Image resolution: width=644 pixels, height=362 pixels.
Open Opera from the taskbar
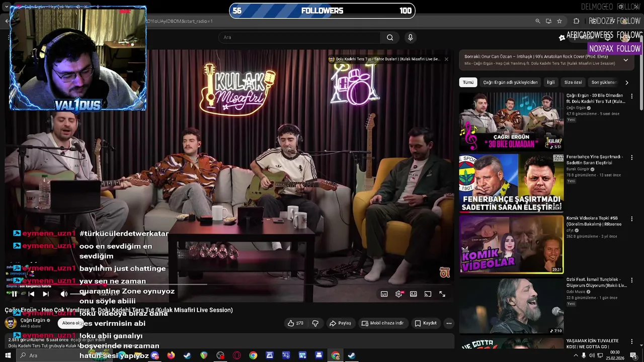tap(237, 355)
